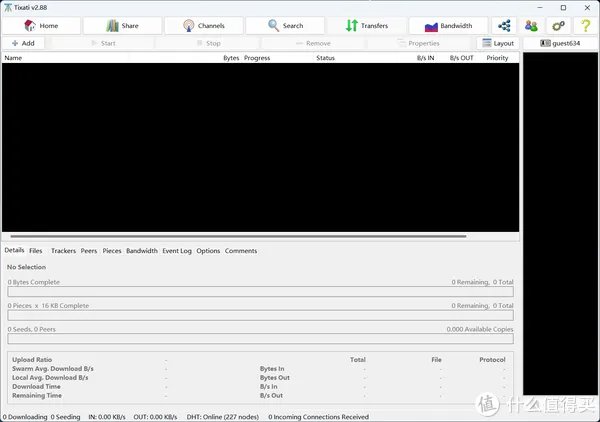The image size is (600, 422).
Task: Switch to the Files tab in details pane
Action: (36, 251)
